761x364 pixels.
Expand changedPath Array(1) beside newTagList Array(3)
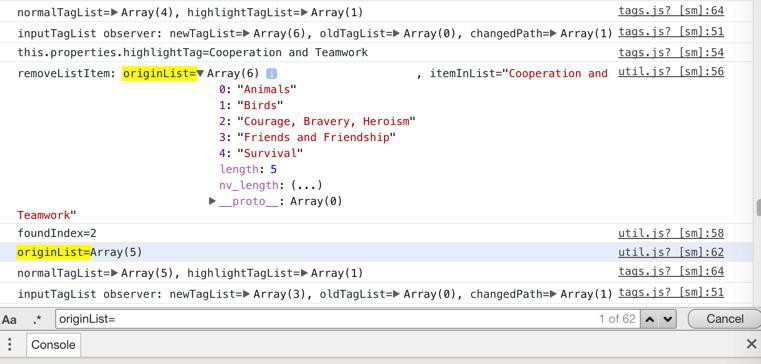[x=554, y=294]
